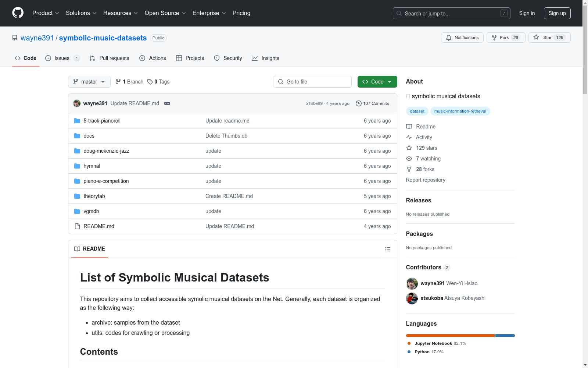588x368 pixels.
Task: Click the Sign up button
Action: point(557,13)
